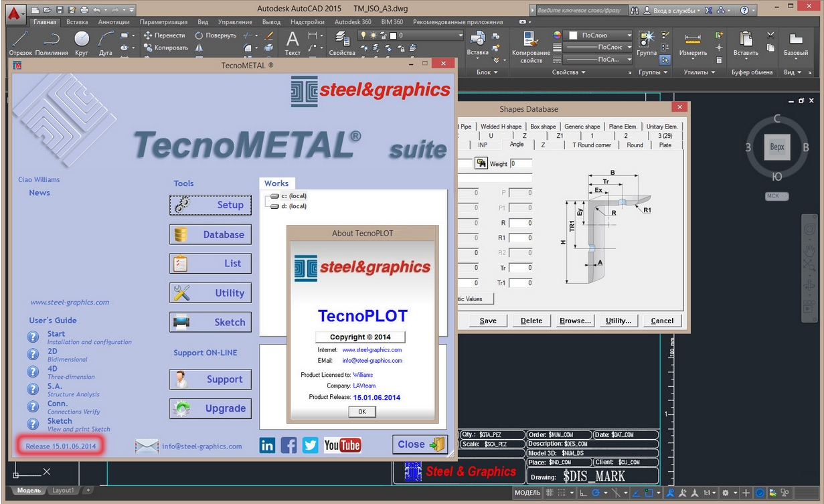Click the Start help question-mark icon
Image resolution: width=824 pixels, height=504 pixels.
point(33,337)
